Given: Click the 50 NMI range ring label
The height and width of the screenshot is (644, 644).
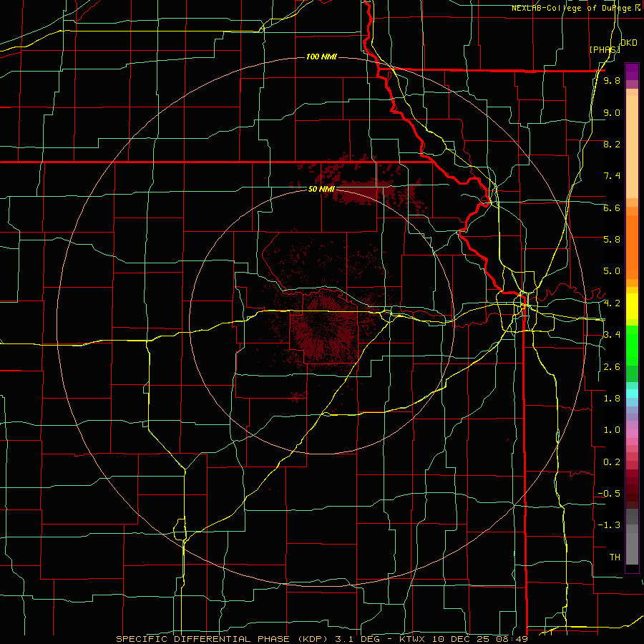Looking at the screenshot, I should 321,189.
